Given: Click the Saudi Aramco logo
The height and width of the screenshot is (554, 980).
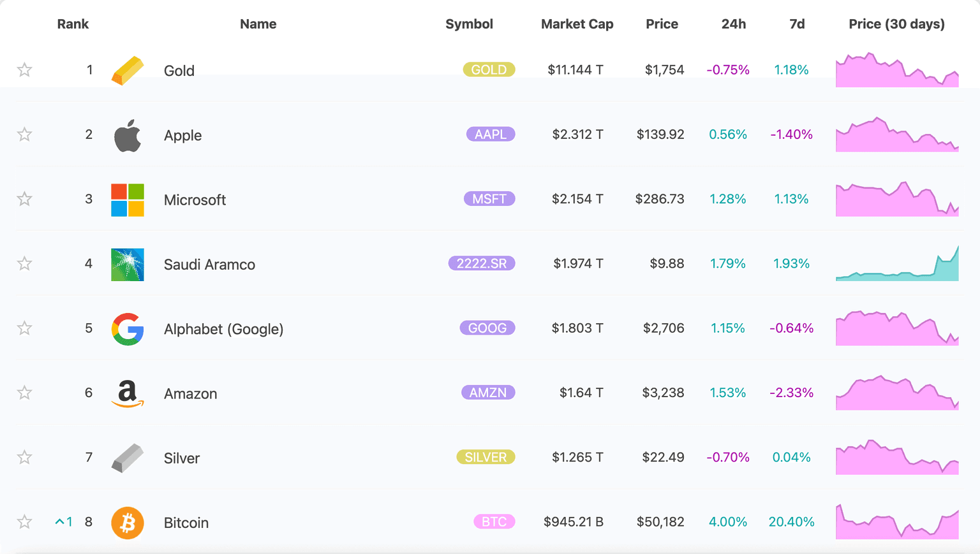Looking at the screenshot, I should pyautogui.click(x=128, y=265).
